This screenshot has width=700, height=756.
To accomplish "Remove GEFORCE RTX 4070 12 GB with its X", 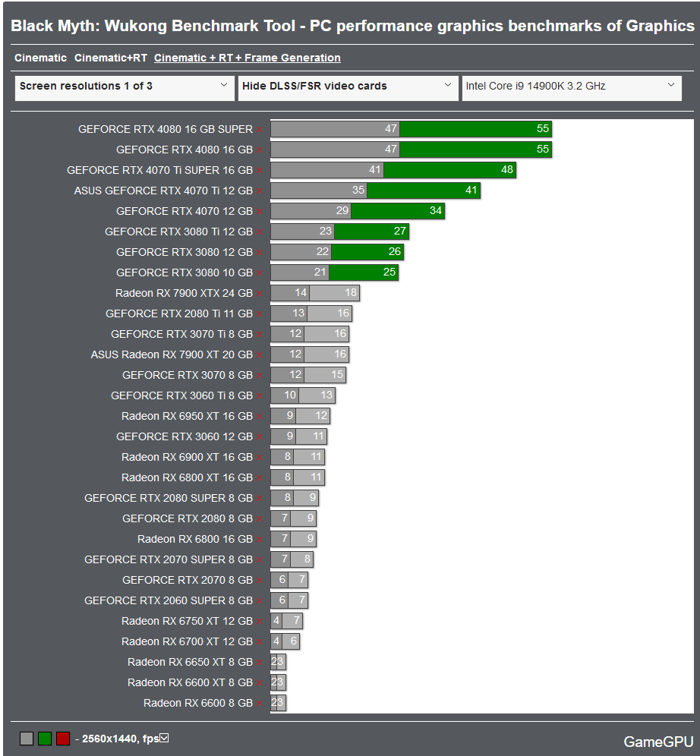I will coord(260,212).
